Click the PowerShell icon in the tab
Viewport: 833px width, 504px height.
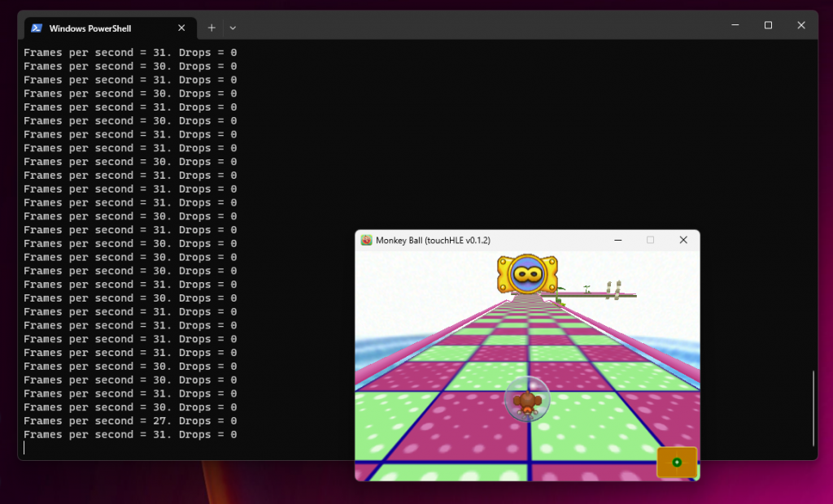pyautogui.click(x=37, y=28)
